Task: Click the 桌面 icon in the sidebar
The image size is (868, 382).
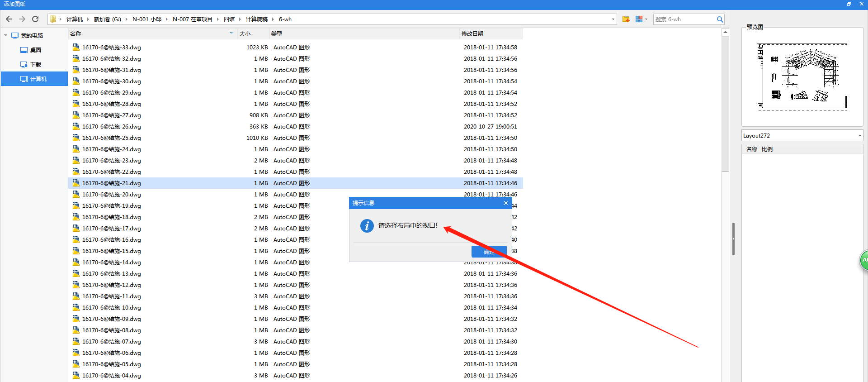Action: pyautogui.click(x=24, y=50)
